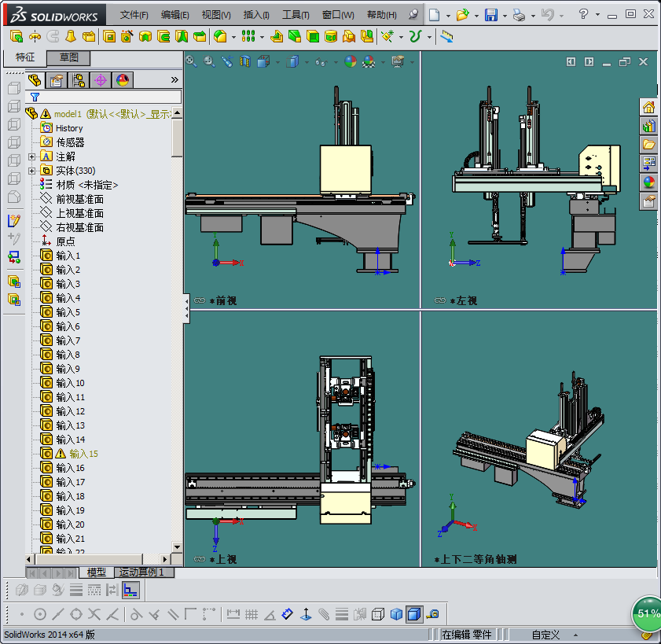This screenshot has height=644, width=661.
Task: Open SolidWorks Resources home icon in task pane
Action: (648, 107)
